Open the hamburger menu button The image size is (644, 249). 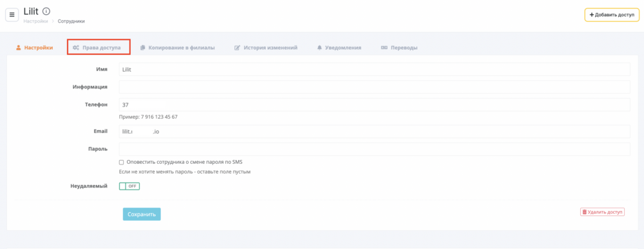tap(12, 15)
